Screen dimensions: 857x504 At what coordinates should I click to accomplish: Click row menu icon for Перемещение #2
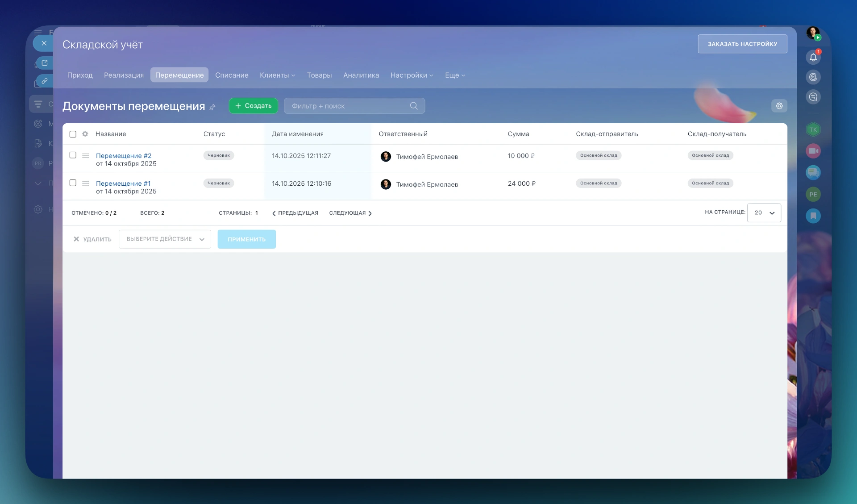(x=86, y=156)
